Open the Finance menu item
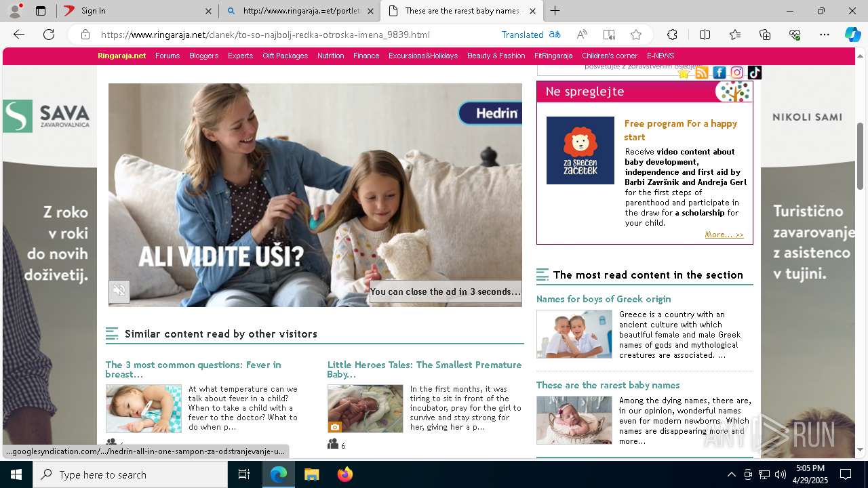The width and height of the screenshot is (868, 488). 366,56
